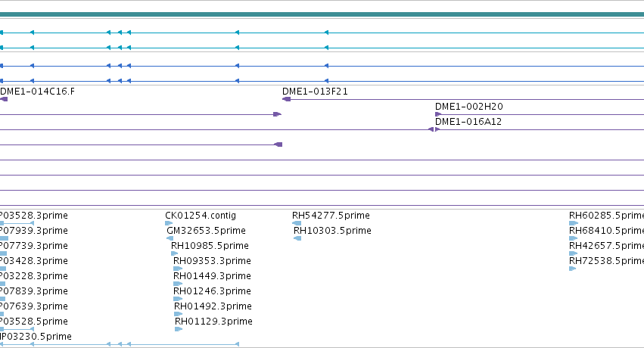Select the blue arrow glyph under CK01254.contig

pos(169,223)
